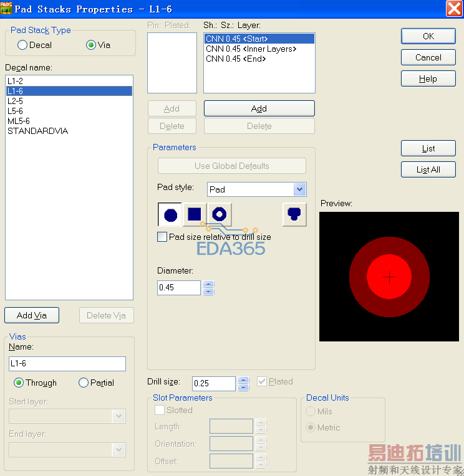Click Delete under the Pin list
The image size is (464, 476).
[x=172, y=126]
